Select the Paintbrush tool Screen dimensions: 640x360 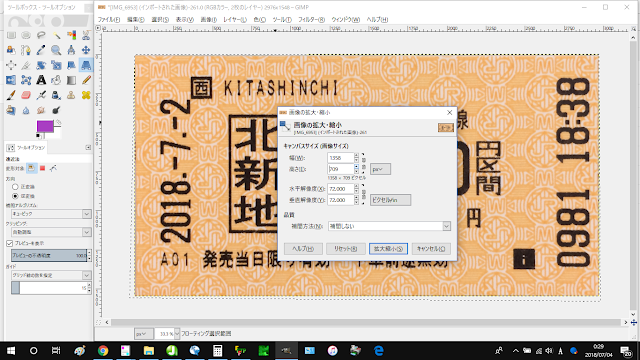(11, 95)
